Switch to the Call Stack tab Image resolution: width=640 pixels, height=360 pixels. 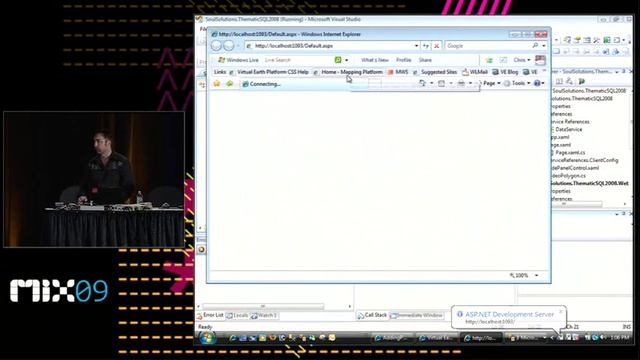coord(372,315)
